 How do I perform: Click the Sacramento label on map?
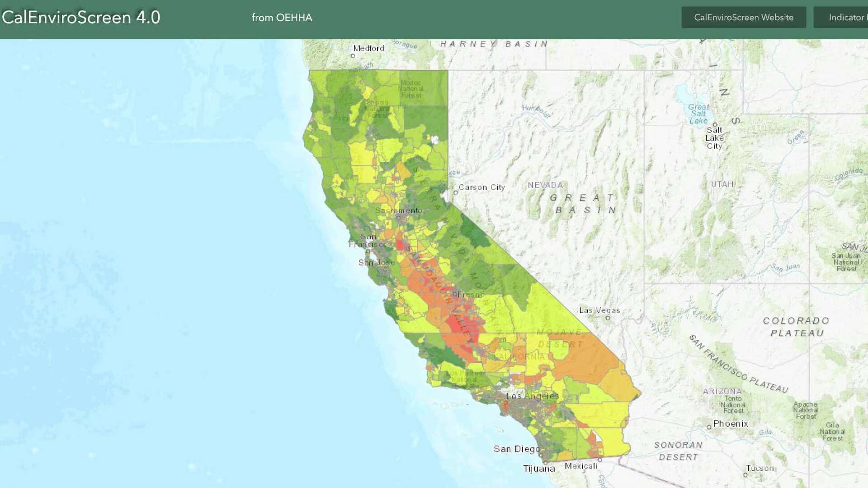(399, 211)
